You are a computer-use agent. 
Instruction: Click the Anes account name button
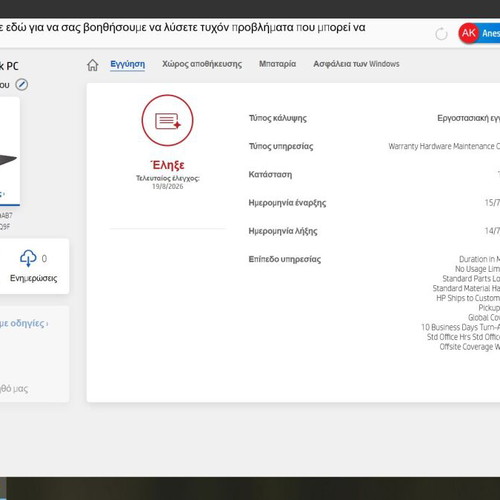(x=491, y=33)
